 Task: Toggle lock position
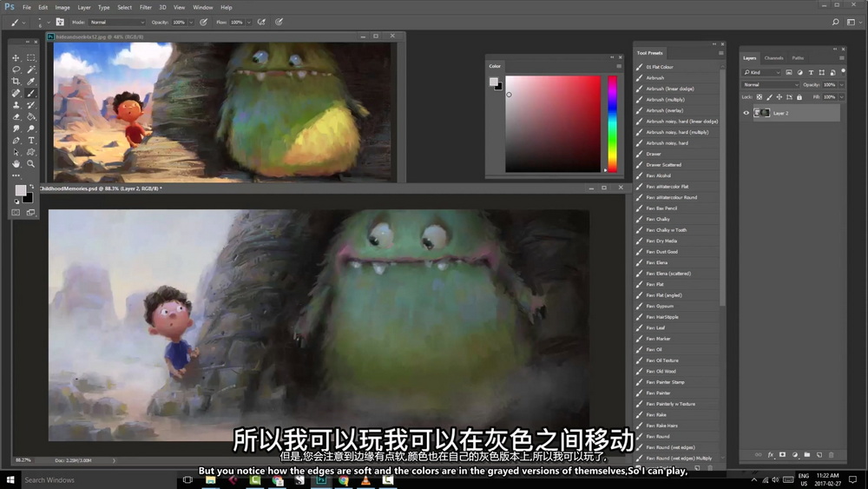779,97
